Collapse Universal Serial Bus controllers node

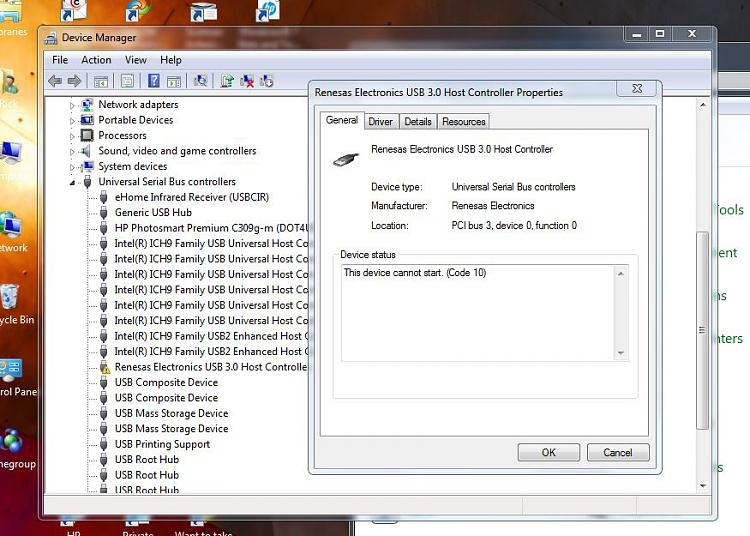click(72, 183)
